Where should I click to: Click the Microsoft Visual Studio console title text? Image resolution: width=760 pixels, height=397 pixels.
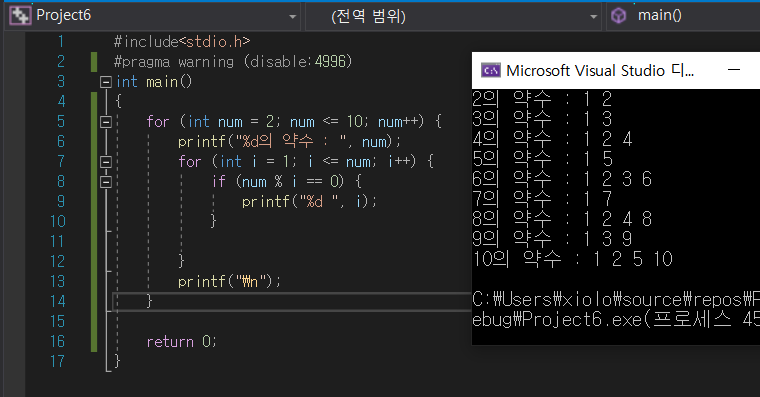point(600,71)
